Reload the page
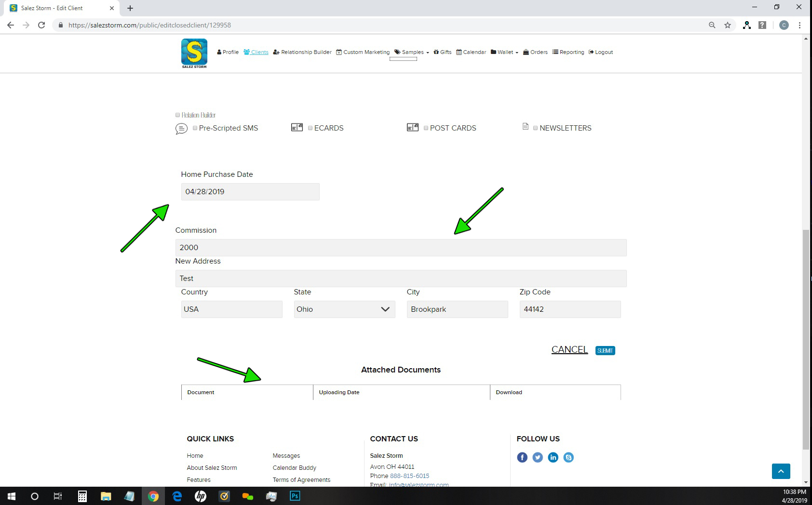 [x=41, y=25]
